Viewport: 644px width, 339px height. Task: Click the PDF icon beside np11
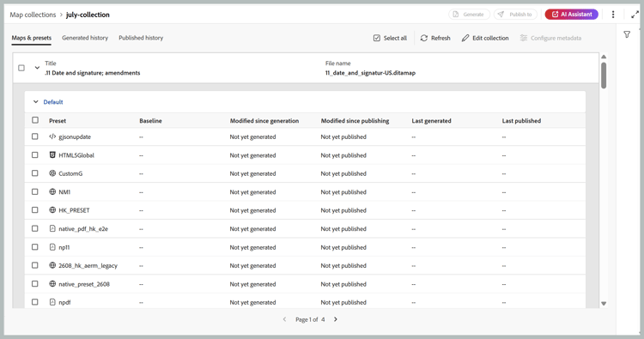(52, 247)
